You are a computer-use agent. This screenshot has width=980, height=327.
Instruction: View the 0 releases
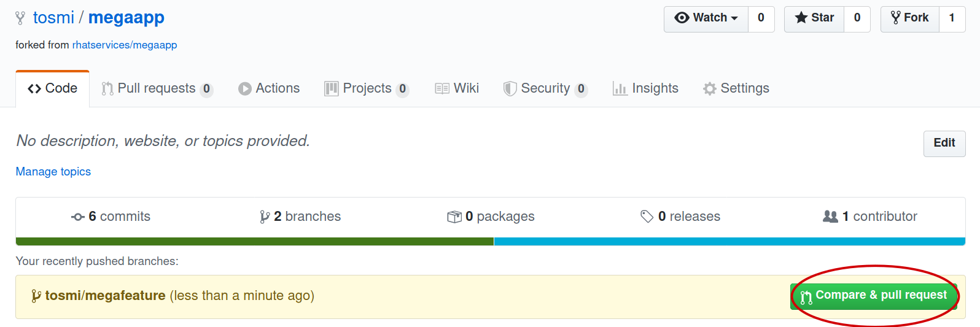(680, 217)
